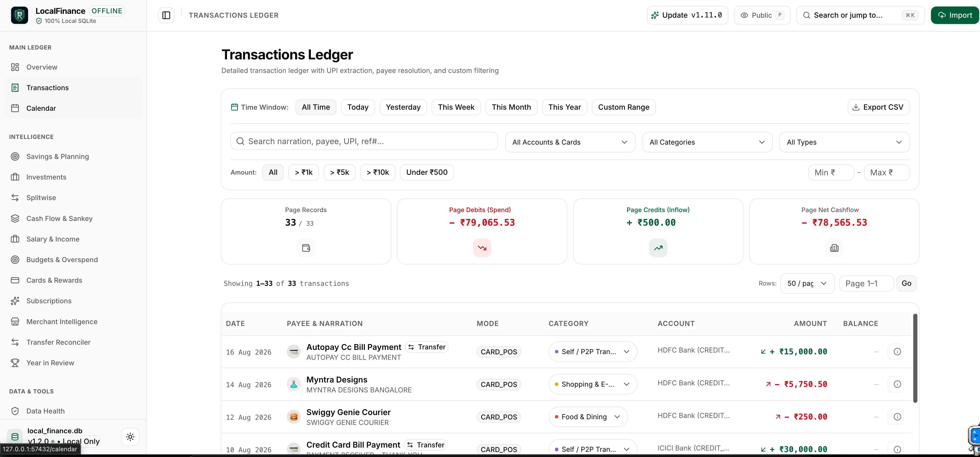The height and width of the screenshot is (457, 980).
Task: Select the Custom Range time filter
Action: click(624, 107)
